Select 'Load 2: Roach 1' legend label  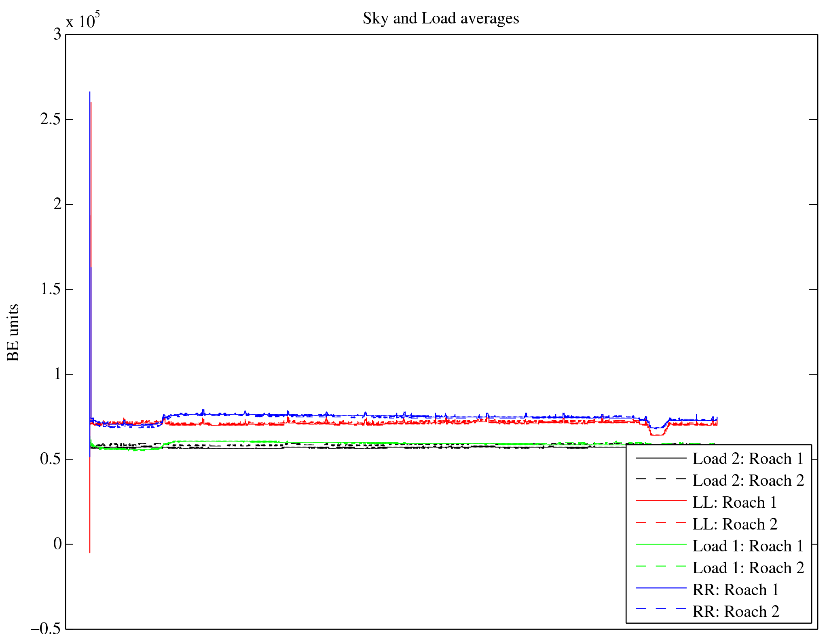(x=748, y=459)
